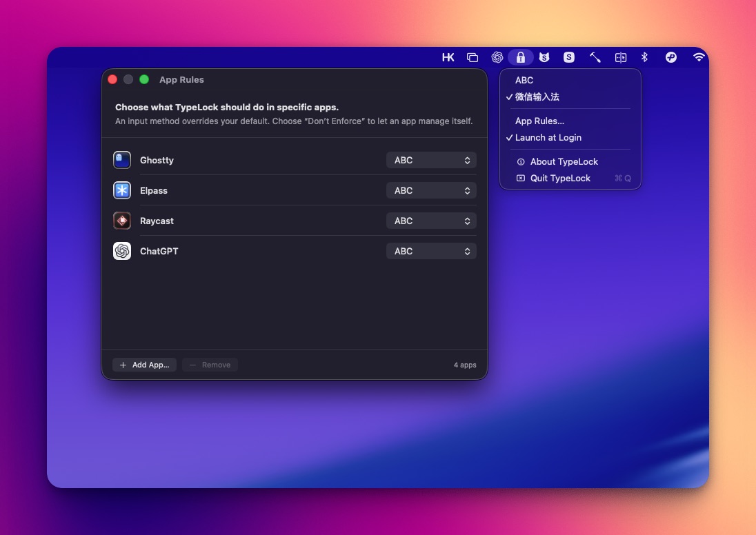The width and height of the screenshot is (756, 535).
Task: Select the ChatGPT row name
Action: 159,251
